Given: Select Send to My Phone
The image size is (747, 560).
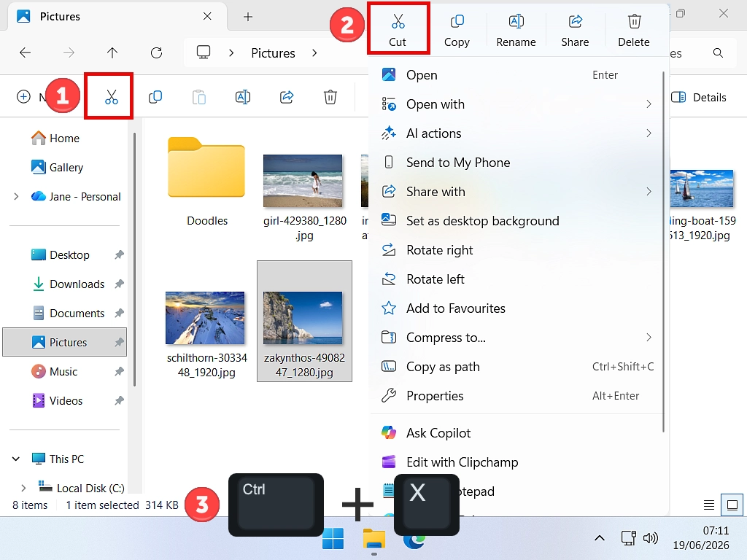Looking at the screenshot, I should [x=516, y=163].
